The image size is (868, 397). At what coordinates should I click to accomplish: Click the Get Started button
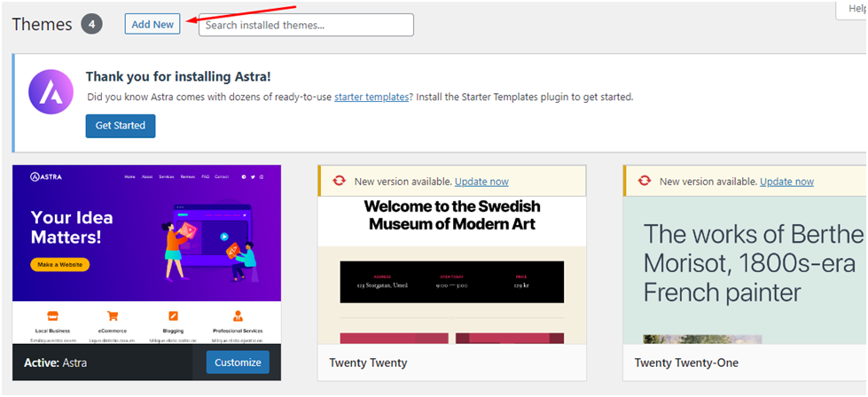point(120,126)
